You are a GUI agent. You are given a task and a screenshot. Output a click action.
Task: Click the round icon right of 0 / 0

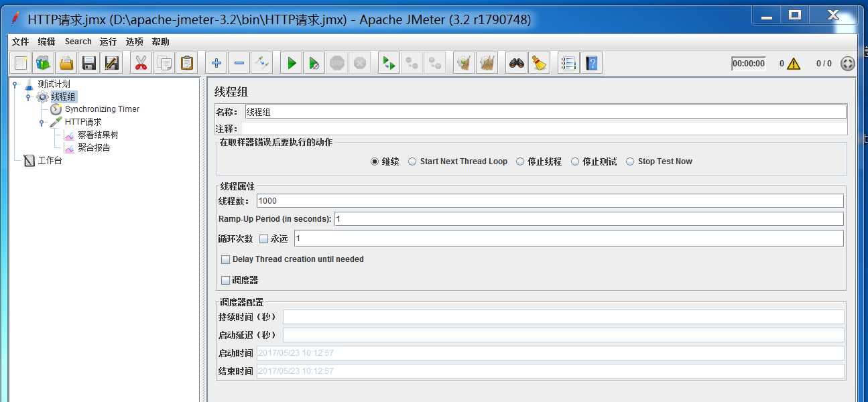(x=847, y=64)
